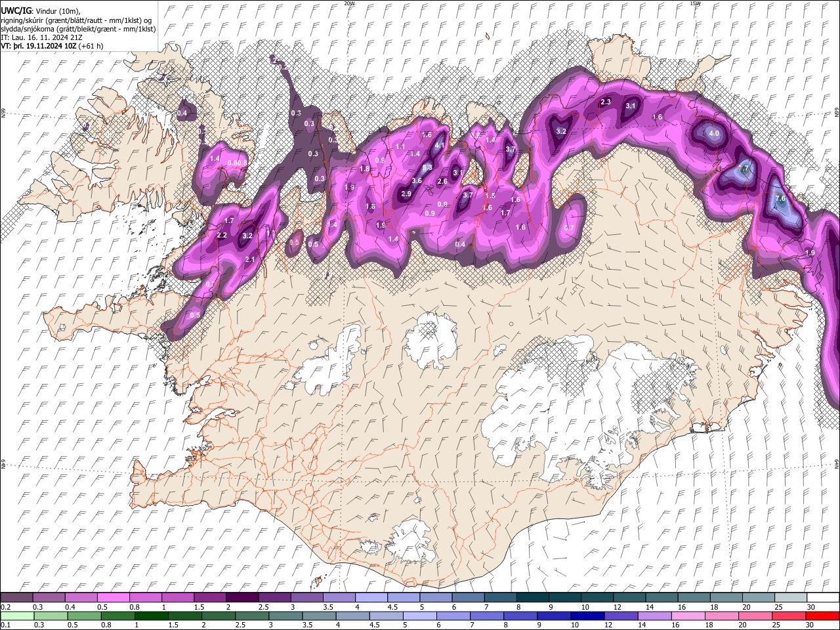Select the deep blue 10–12 swatch, lower legend row
The height and width of the screenshot is (630, 840).
click(587, 616)
